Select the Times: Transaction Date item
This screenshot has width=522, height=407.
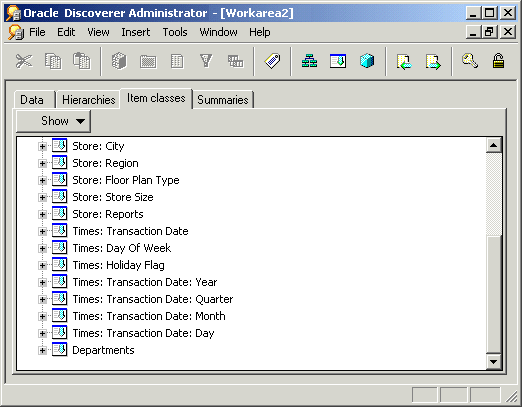click(130, 231)
